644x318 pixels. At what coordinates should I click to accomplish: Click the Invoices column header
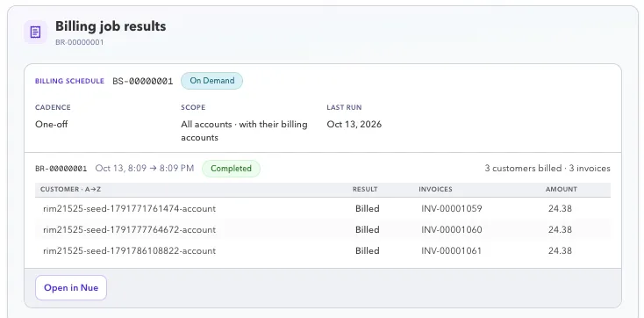pos(435,189)
